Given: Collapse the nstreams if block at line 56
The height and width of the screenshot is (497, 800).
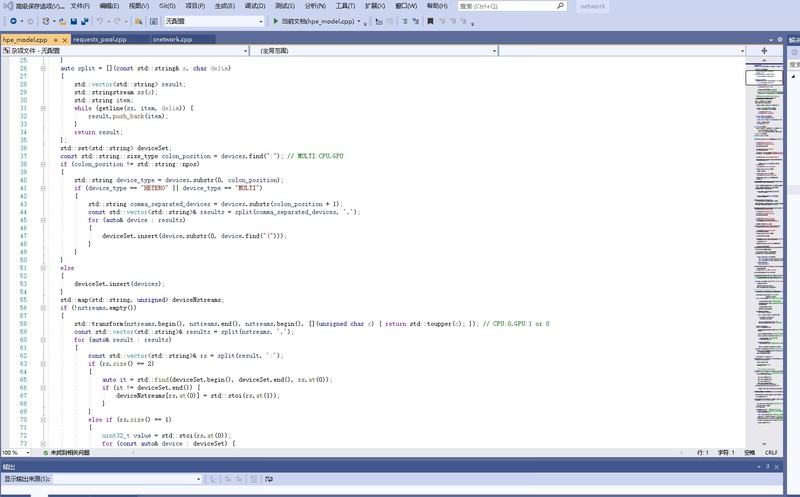Looking at the screenshot, I should (x=43, y=308).
